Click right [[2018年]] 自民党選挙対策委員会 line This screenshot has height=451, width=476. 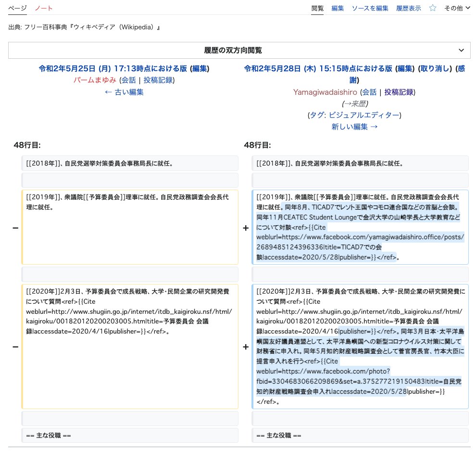point(360,164)
